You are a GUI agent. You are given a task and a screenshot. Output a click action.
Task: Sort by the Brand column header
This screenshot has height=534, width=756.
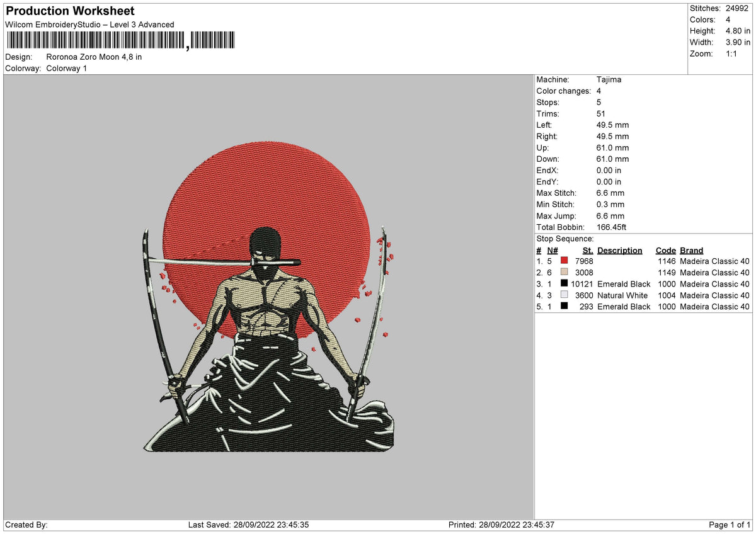(x=691, y=250)
